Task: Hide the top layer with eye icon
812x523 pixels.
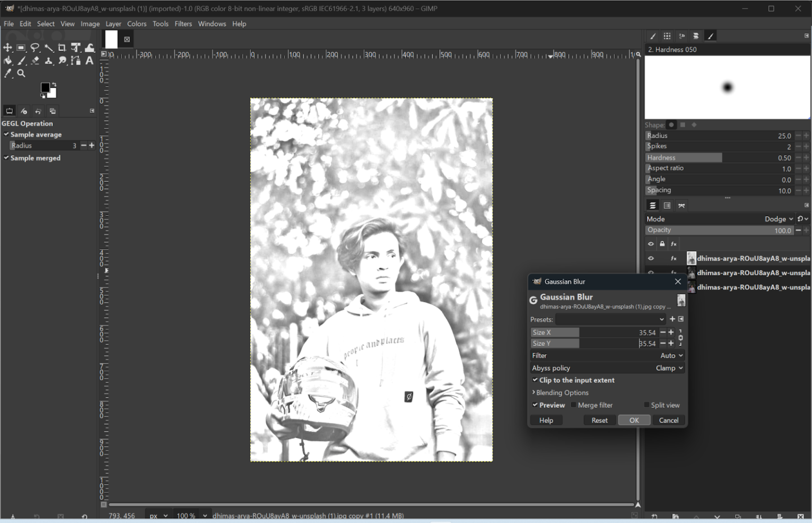Action: pyautogui.click(x=651, y=259)
